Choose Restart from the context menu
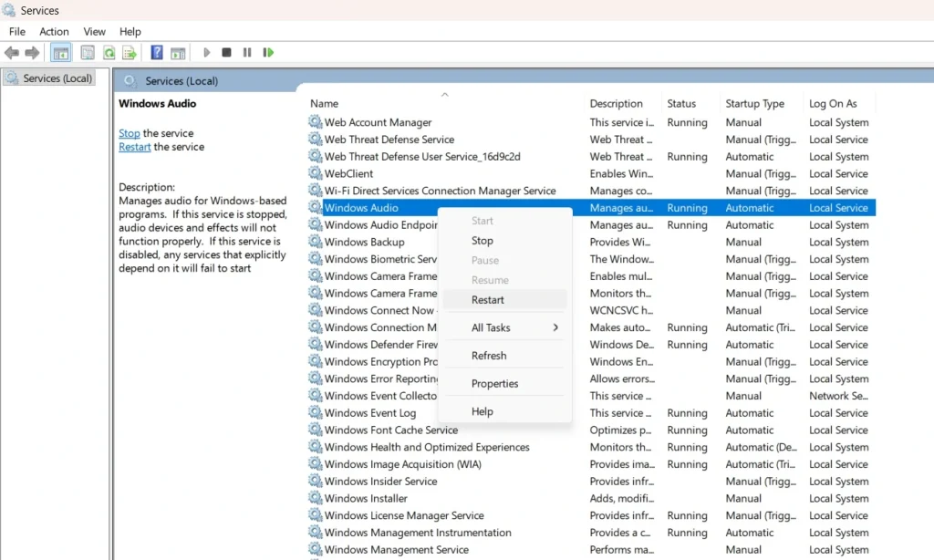The width and height of the screenshot is (934, 560). pyautogui.click(x=488, y=299)
